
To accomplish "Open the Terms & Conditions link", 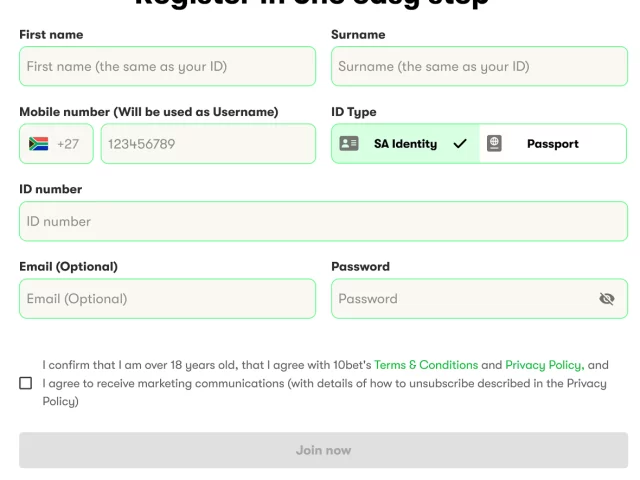I will [426, 364].
